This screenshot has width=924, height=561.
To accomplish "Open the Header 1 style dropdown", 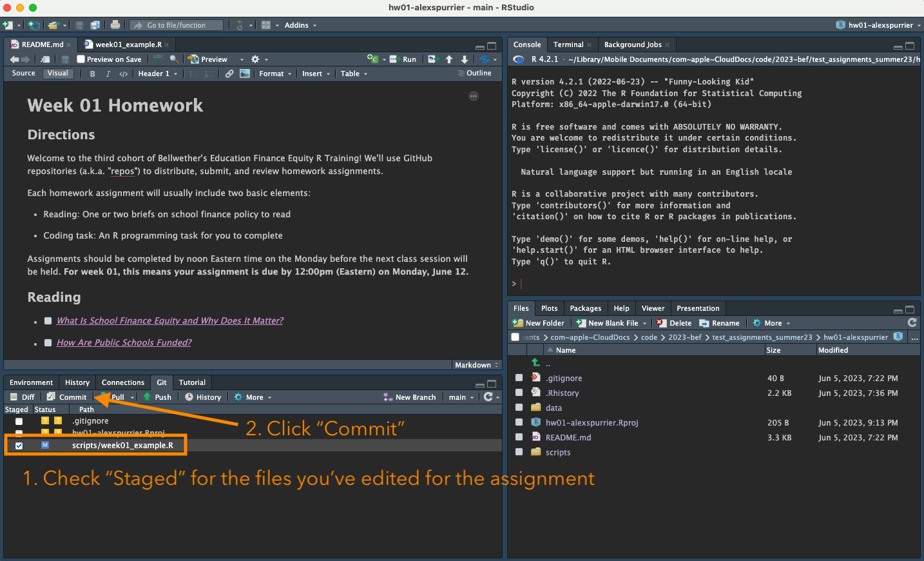I will point(157,74).
